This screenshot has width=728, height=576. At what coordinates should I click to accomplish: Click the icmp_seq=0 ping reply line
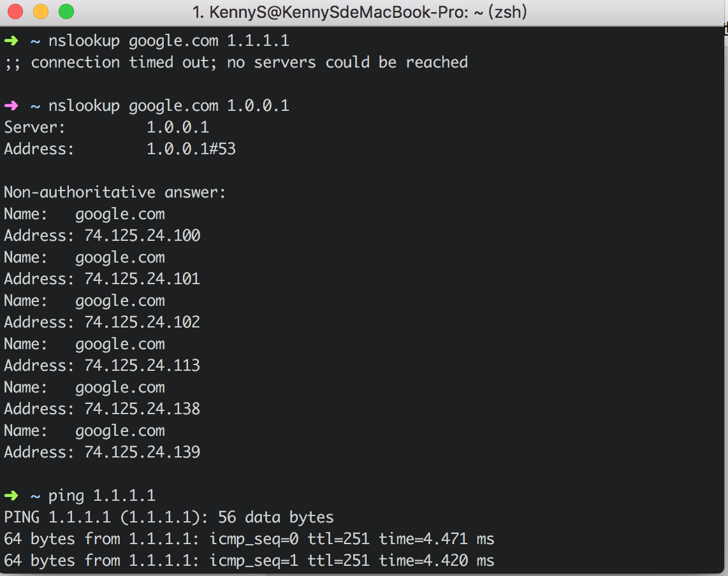tap(249, 539)
